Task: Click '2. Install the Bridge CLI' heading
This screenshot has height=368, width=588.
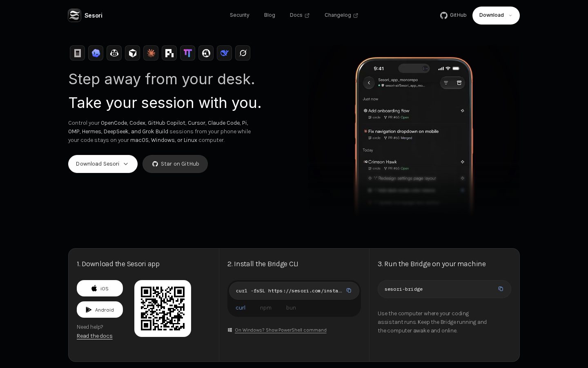Action: (x=263, y=264)
